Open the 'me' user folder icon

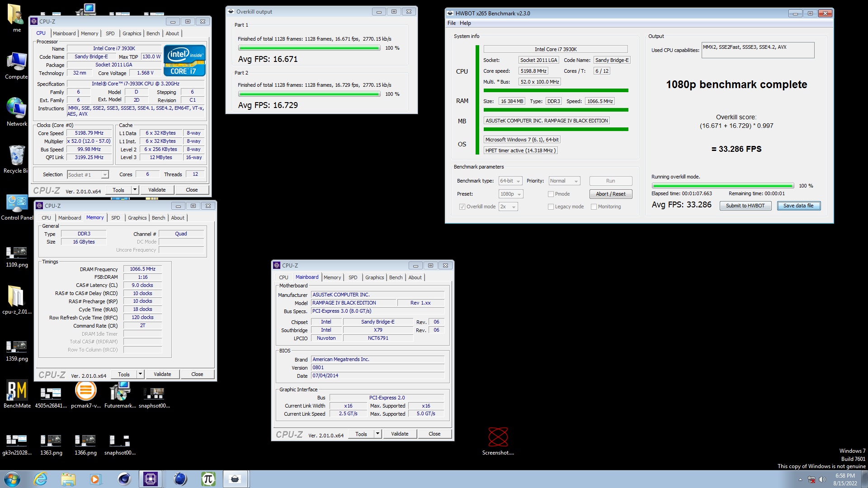point(16,18)
